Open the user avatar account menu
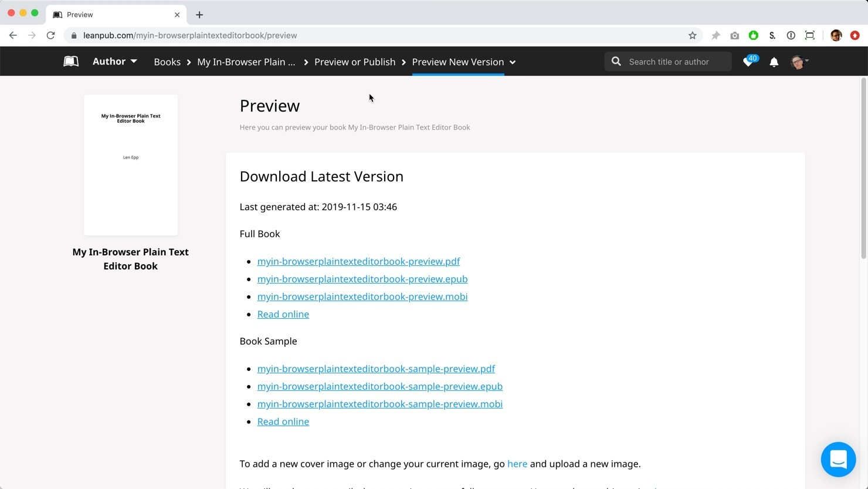Image resolution: width=868 pixels, height=489 pixels. tap(799, 62)
